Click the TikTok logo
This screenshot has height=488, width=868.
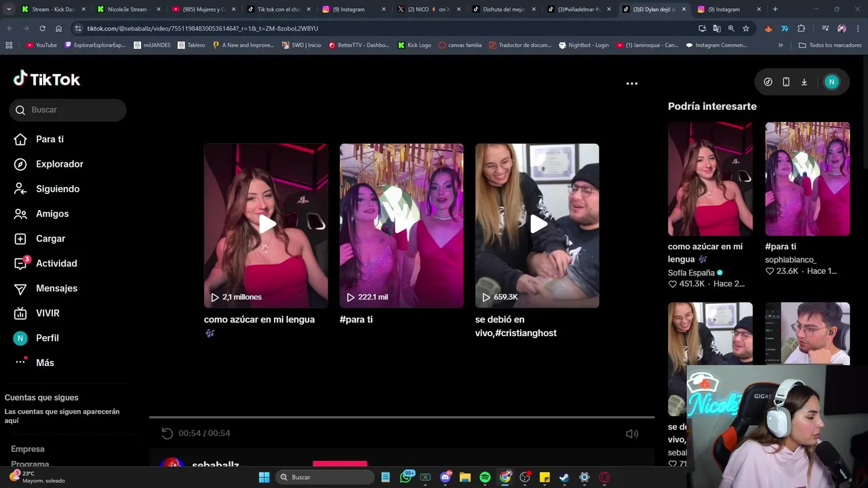pyautogui.click(x=47, y=79)
